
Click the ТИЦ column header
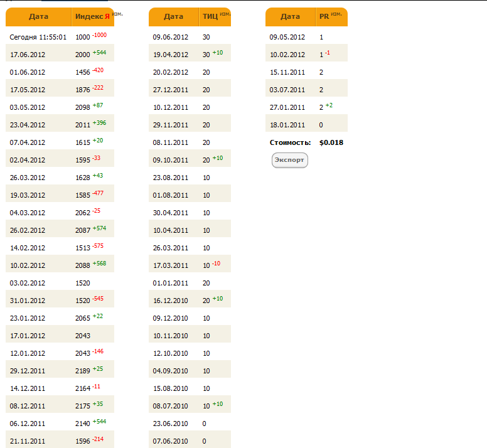(x=210, y=16)
